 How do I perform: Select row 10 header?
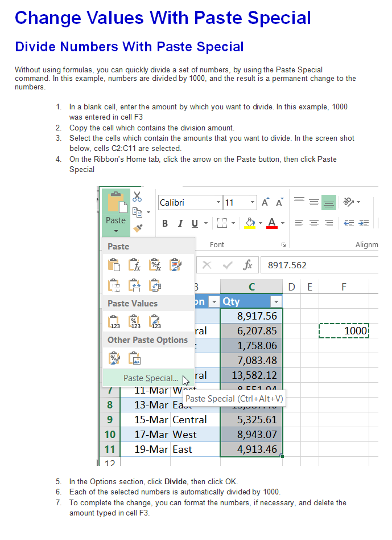pyautogui.click(x=110, y=434)
